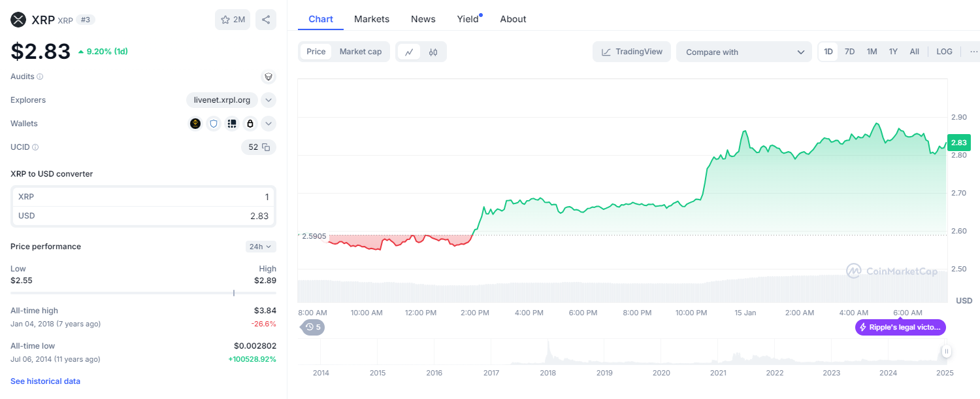Click See historical data link
The image size is (980, 399).
45,381
